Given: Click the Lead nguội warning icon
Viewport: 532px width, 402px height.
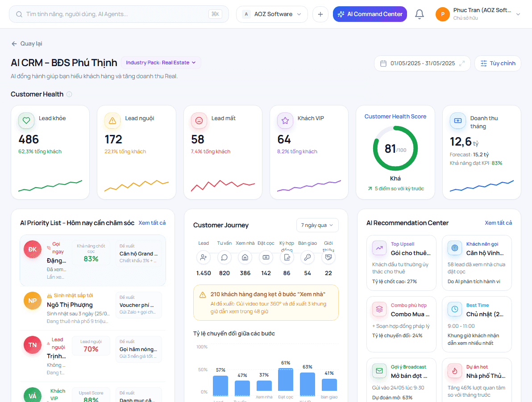Looking at the screenshot, I should pos(112,121).
